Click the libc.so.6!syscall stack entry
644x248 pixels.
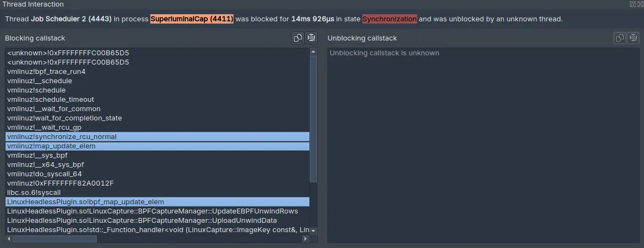point(34,193)
